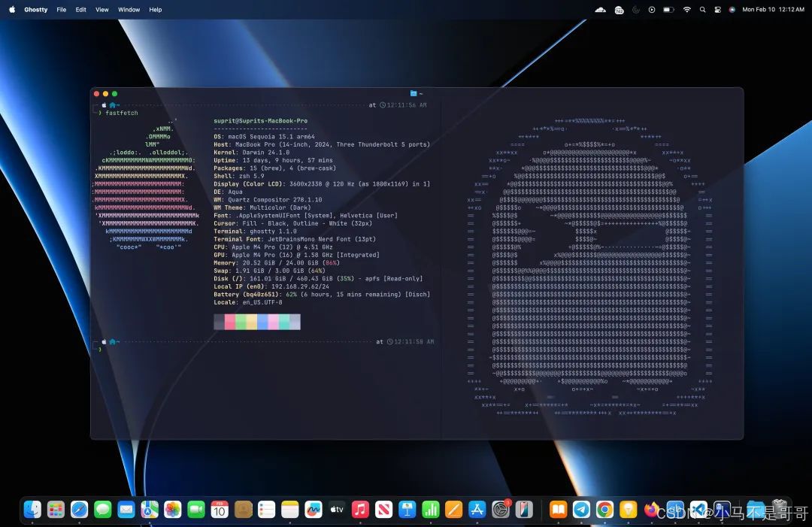Open Visual Studio Code from the dock
The image size is (812, 527).
pos(698,510)
